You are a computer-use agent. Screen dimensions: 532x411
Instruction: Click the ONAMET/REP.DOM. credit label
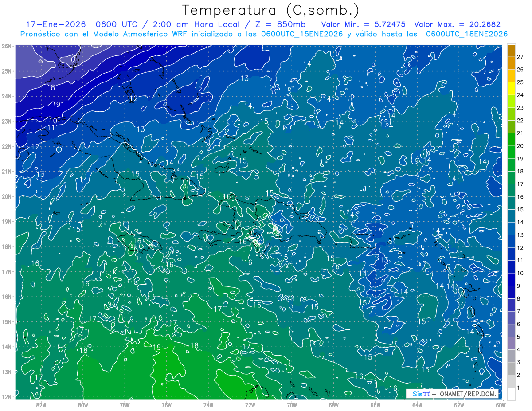tap(468, 394)
